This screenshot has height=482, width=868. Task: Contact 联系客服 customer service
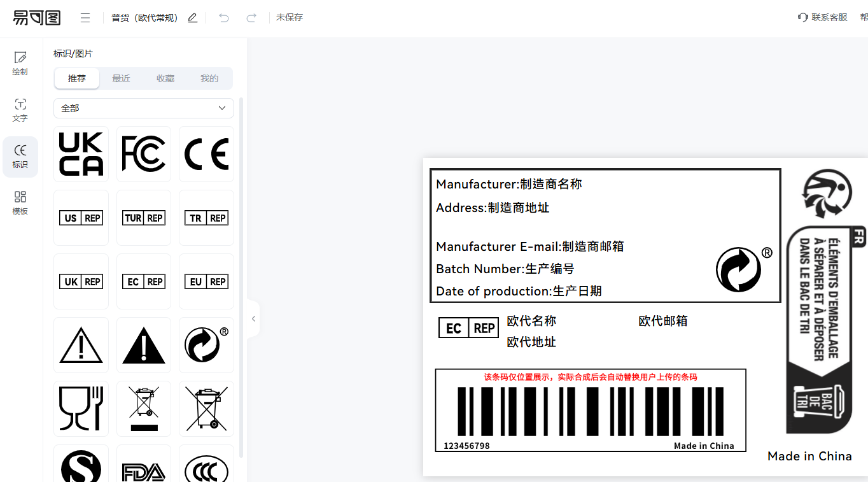tap(823, 17)
